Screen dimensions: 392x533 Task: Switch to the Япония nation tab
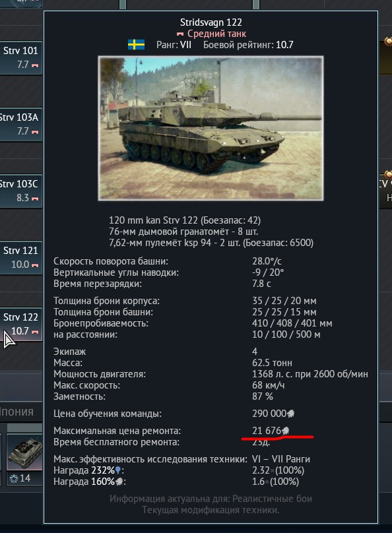tap(16, 412)
